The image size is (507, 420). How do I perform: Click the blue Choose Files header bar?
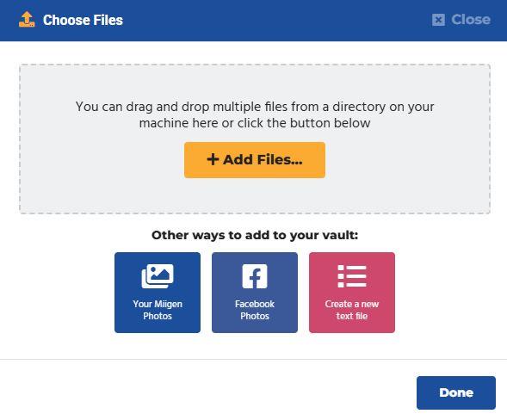(x=253, y=21)
